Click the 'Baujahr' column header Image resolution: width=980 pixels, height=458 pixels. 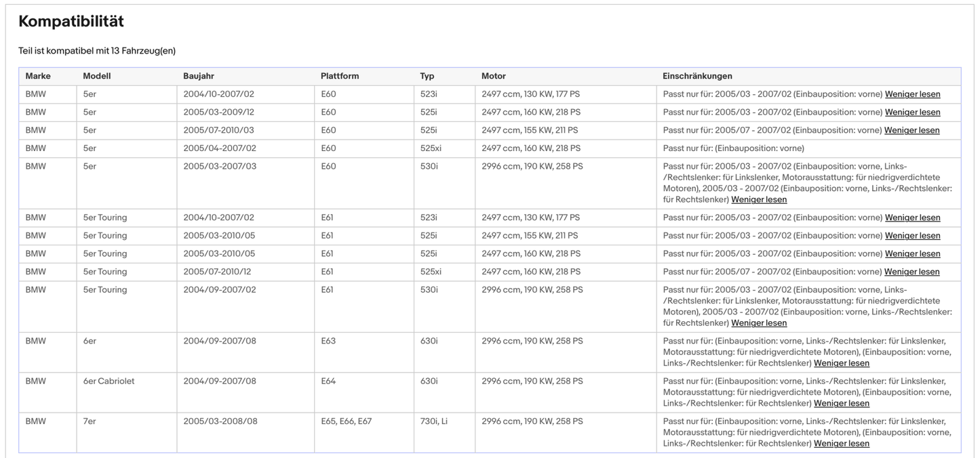pyautogui.click(x=199, y=76)
